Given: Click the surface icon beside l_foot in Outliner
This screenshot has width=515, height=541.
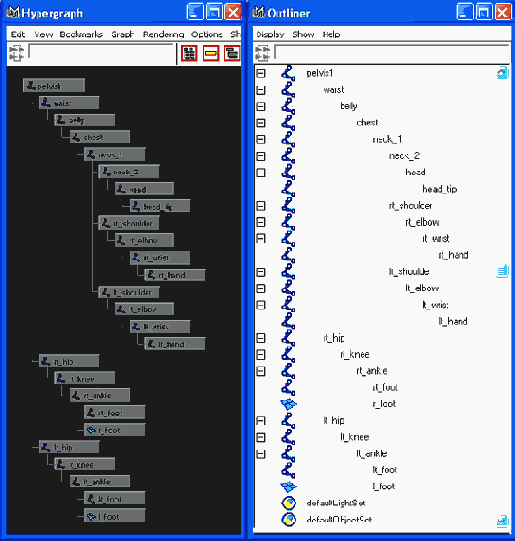Looking at the screenshot, I should click(288, 486).
